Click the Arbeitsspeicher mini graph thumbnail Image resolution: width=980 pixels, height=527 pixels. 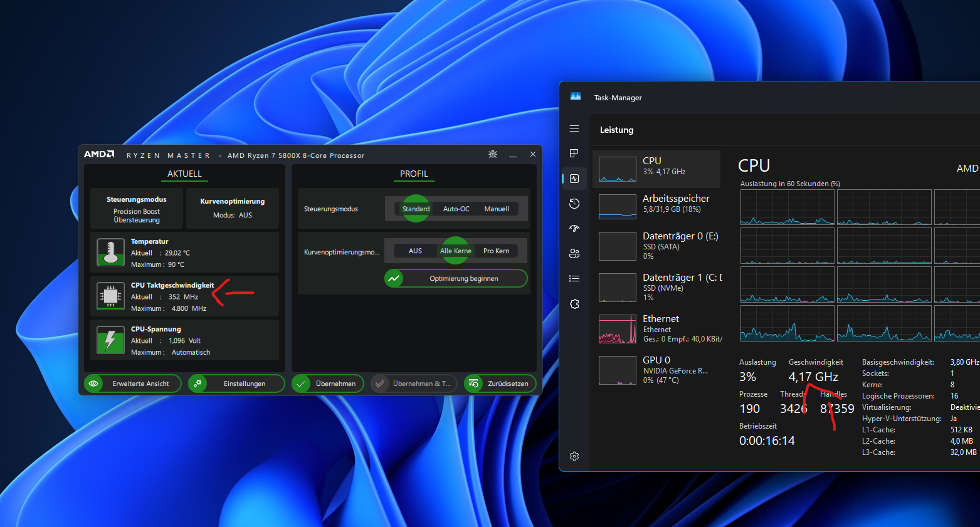618,206
